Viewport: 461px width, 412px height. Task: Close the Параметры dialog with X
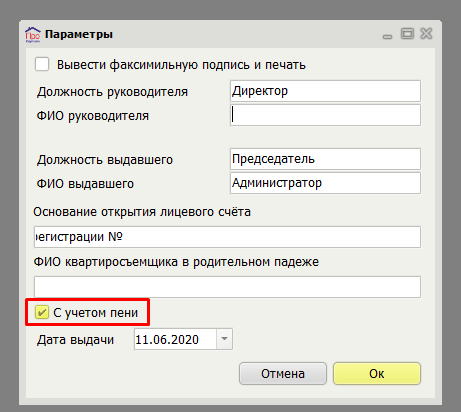(x=426, y=33)
